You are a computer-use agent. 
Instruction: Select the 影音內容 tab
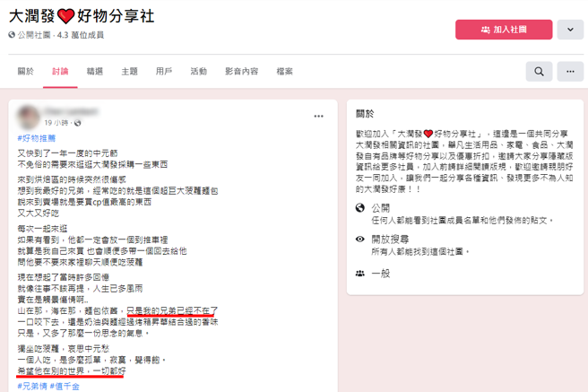241,71
